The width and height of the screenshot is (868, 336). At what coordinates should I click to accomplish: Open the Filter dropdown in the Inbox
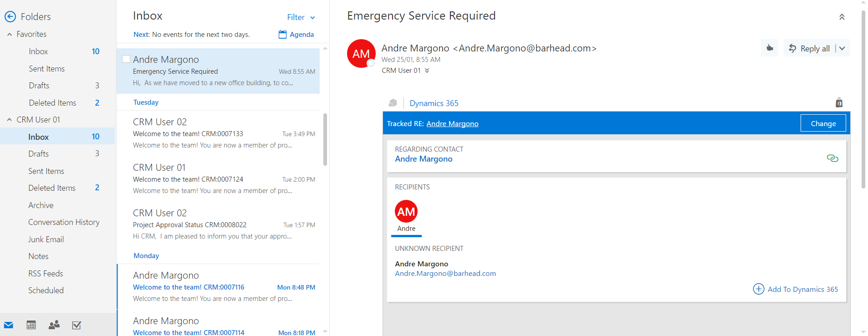coord(301,17)
